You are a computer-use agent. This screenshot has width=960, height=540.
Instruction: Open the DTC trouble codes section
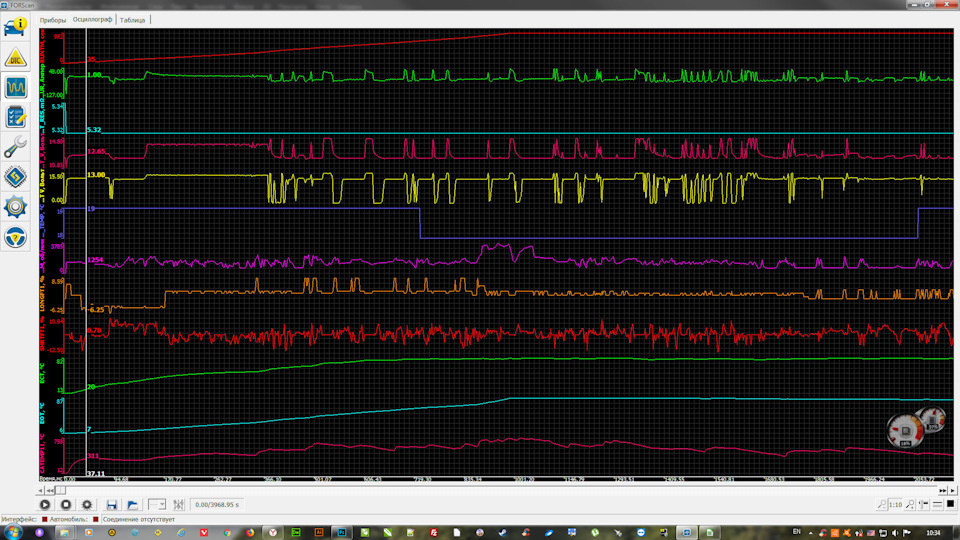[15, 58]
